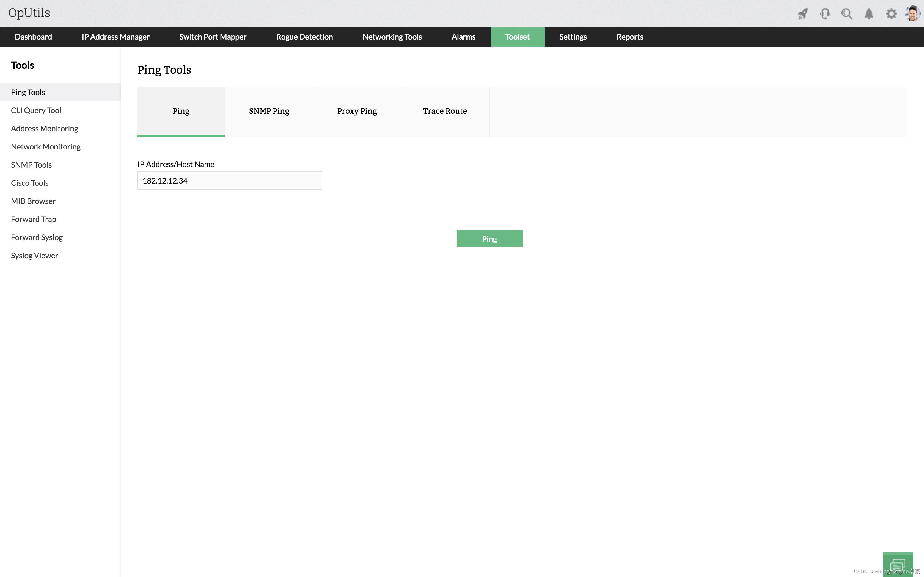Open Address Monitoring tool
924x577 pixels.
click(44, 128)
